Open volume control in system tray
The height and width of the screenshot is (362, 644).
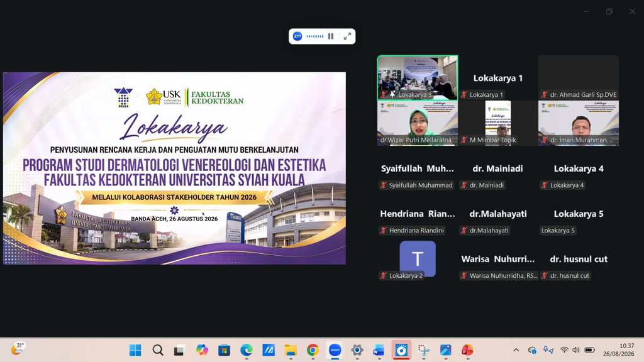[576, 350]
